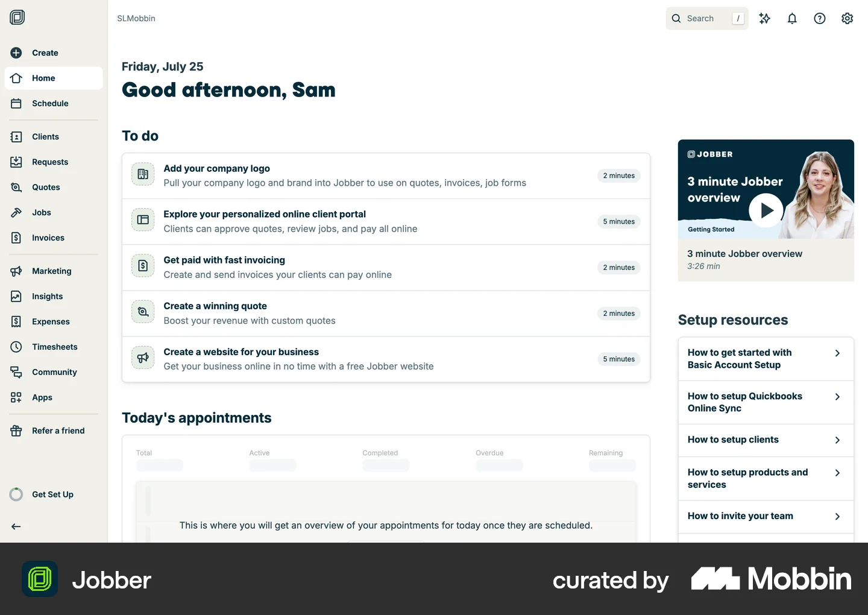
Task: Play the 3 minute Jobber overview video
Action: [766, 210]
